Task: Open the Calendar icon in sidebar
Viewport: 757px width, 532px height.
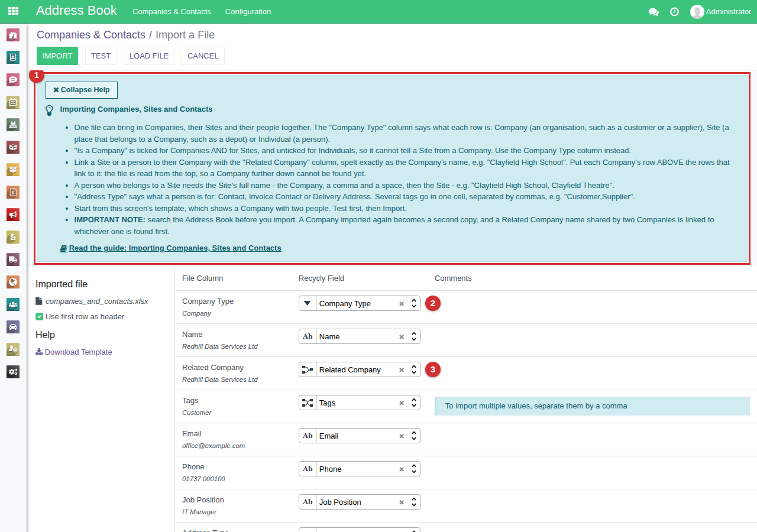Action: (x=13, y=102)
